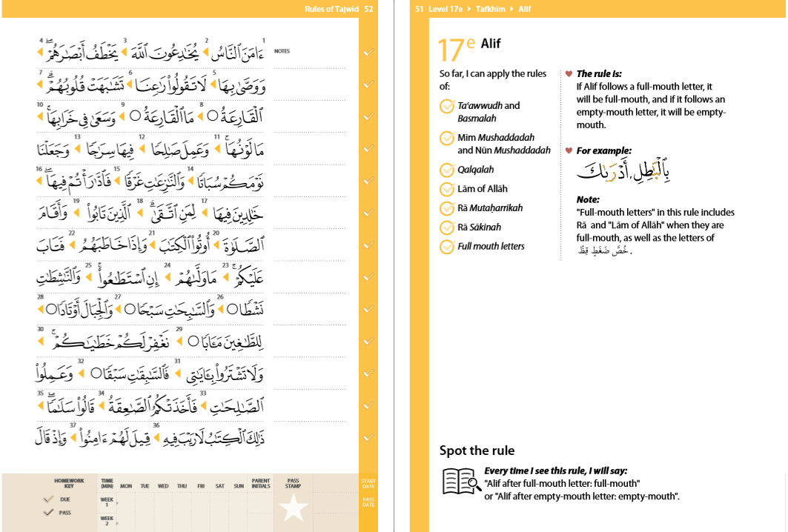Image resolution: width=788 pixels, height=532 pixels.
Task: Click the Week 1 row arrow
Action: [117, 504]
